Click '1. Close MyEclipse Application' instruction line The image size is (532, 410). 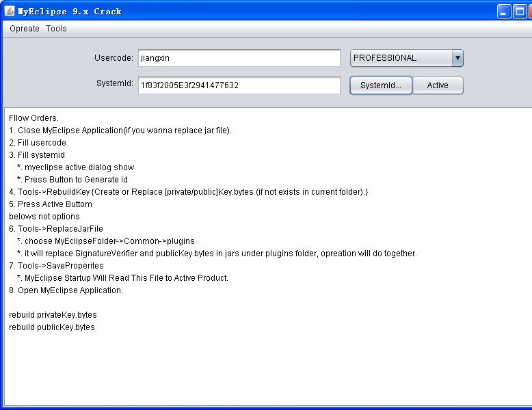tap(120, 131)
